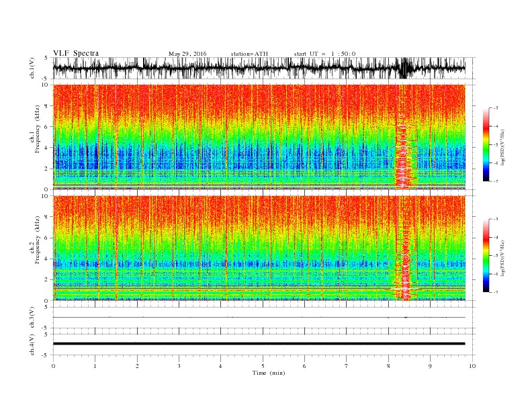Click the large spike in the ch.1 voltage waveform
This screenshot has width=532, height=411.
(404, 68)
